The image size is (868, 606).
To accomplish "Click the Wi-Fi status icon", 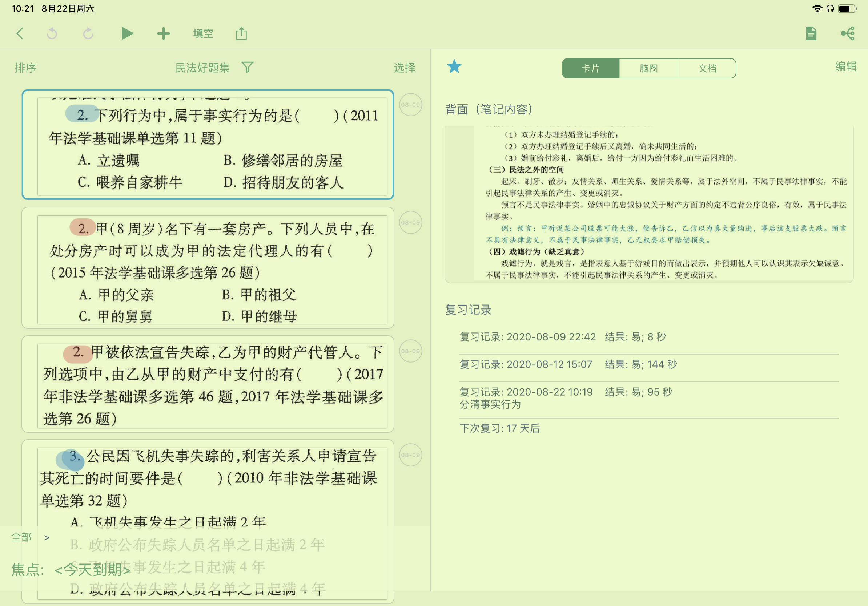I will (817, 8).
